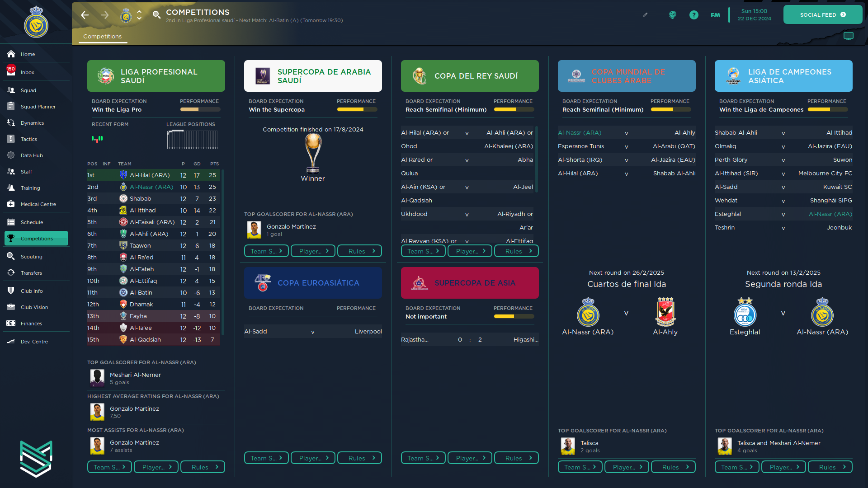Click Meshari Al-Nemer top goalscorer
The width and height of the screenshot is (868, 488).
click(135, 375)
